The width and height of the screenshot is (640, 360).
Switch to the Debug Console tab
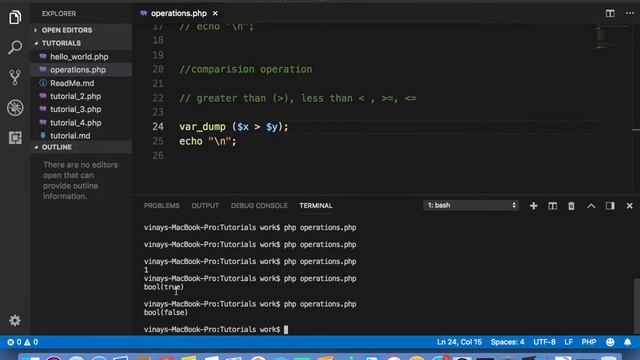(259, 206)
